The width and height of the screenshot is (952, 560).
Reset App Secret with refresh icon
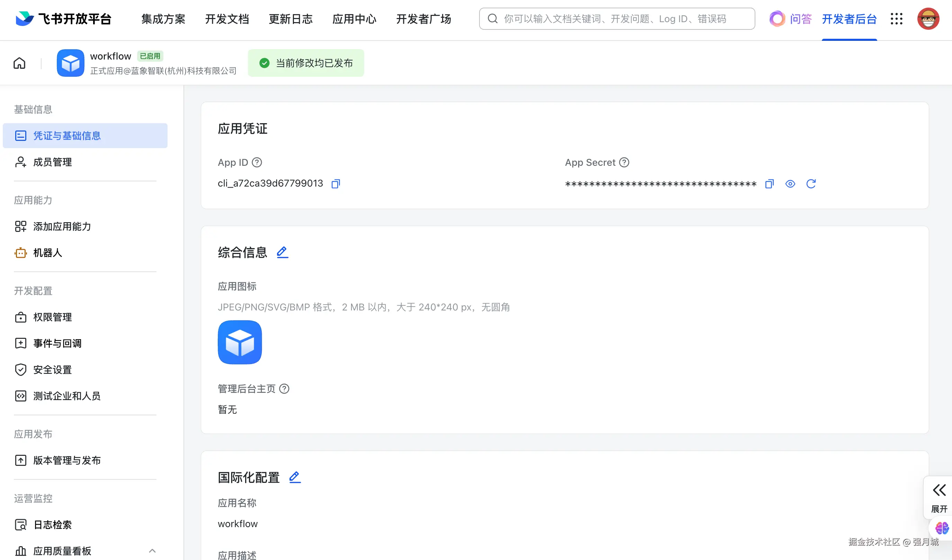pyautogui.click(x=811, y=184)
